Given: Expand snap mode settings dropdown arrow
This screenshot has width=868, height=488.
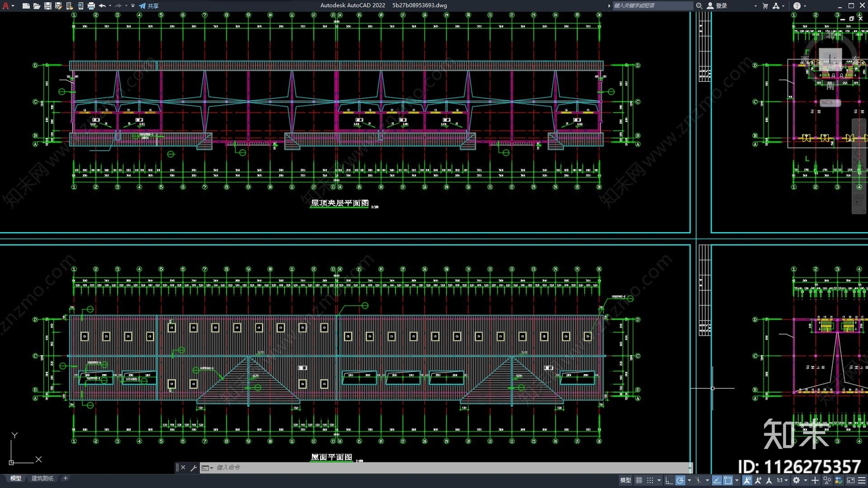Looking at the screenshot, I should [x=659, y=480].
